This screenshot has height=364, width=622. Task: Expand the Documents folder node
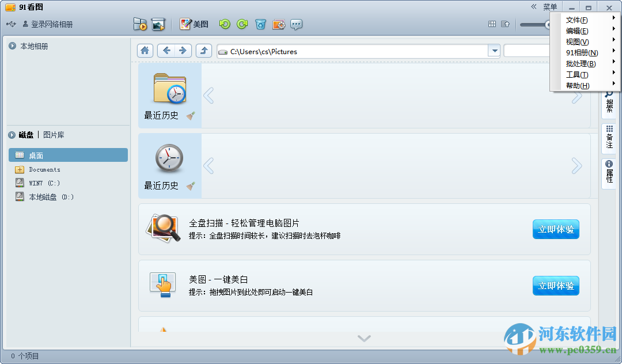20,170
